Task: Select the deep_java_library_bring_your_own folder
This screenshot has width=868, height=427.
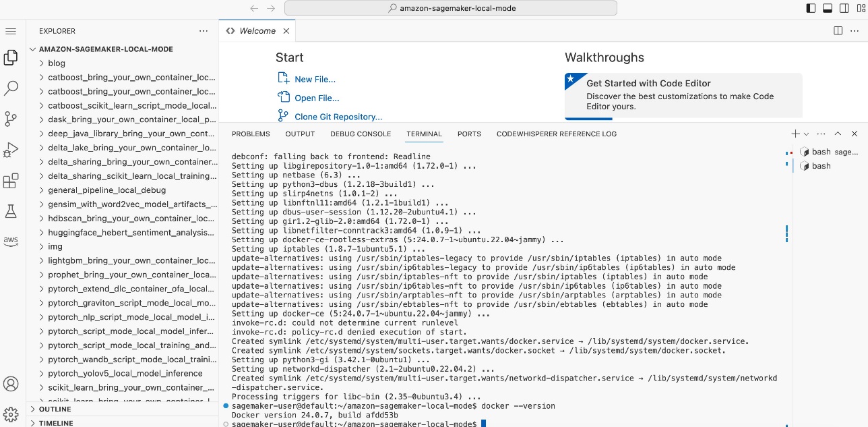Action: click(123, 134)
